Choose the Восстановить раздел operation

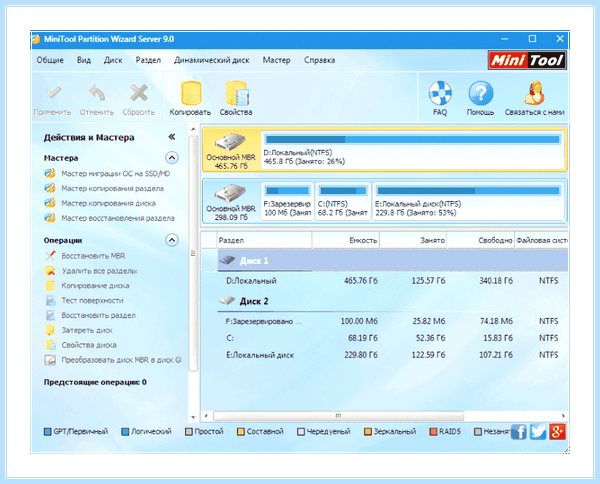coord(99,315)
